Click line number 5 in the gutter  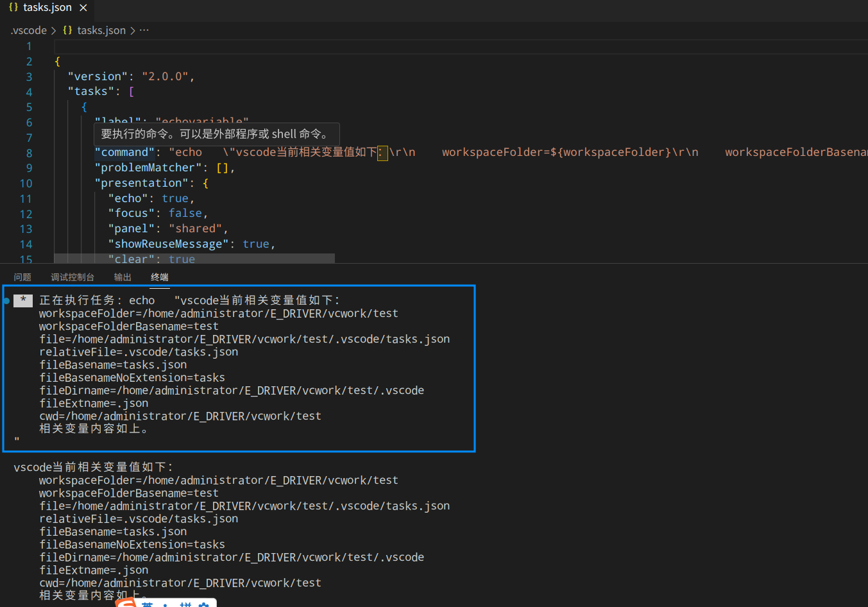coord(29,107)
